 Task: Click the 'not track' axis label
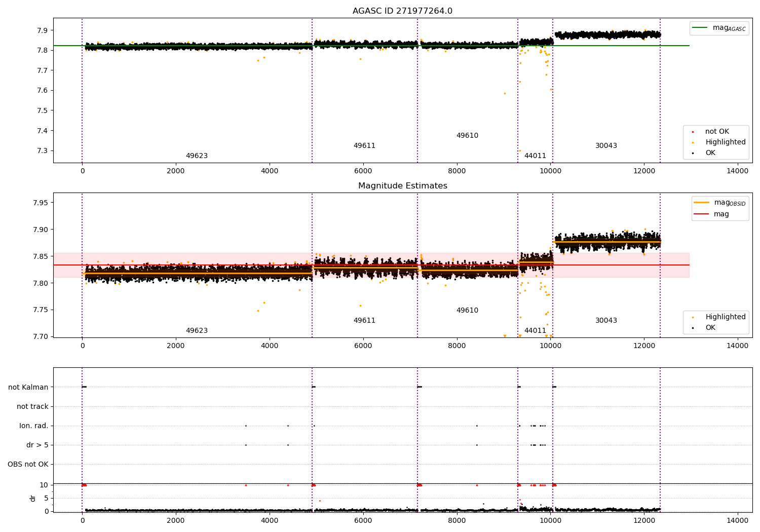pyautogui.click(x=32, y=406)
